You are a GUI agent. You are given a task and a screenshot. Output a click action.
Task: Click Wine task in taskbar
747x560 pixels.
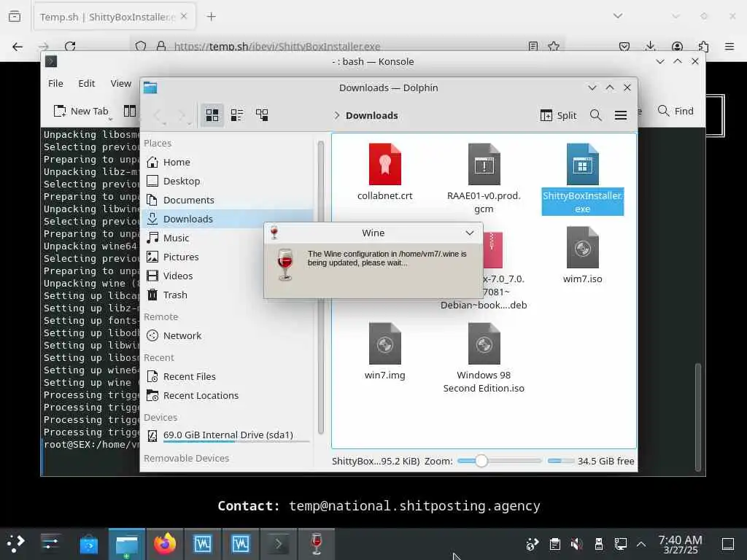(x=317, y=544)
